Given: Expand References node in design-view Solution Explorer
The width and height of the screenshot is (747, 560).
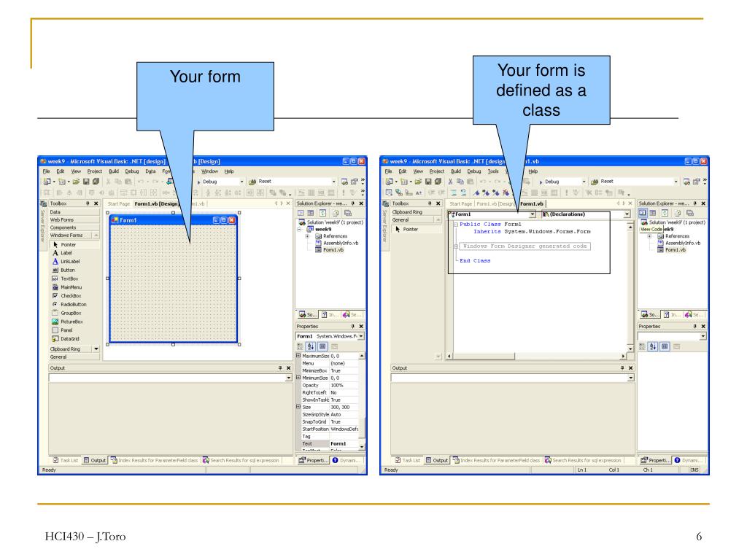Looking at the screenshot, I should (x=308, y=236).
